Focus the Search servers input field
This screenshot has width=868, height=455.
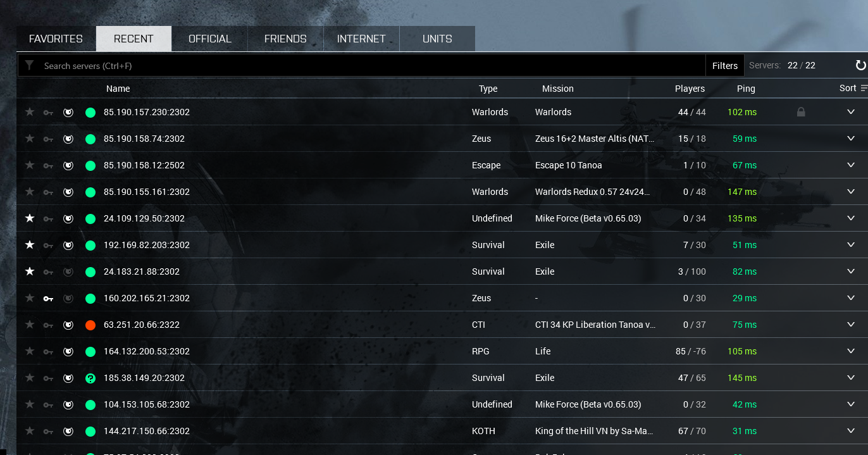373,66
